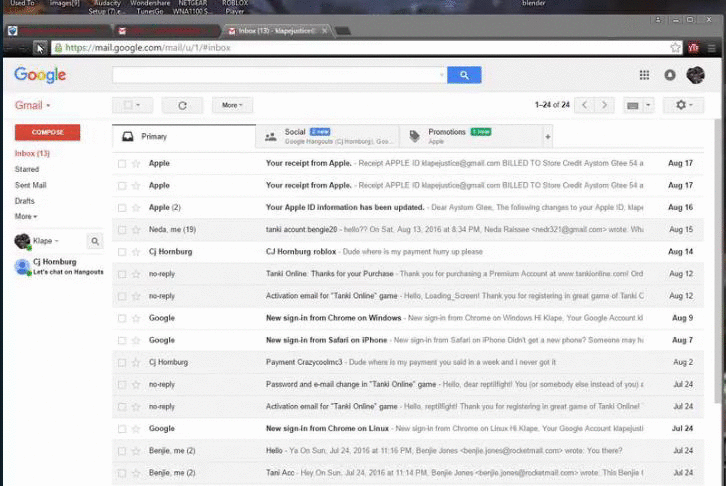726x486 pixels.
Task: Open the More actions dropdown
Action: point(232,106)
